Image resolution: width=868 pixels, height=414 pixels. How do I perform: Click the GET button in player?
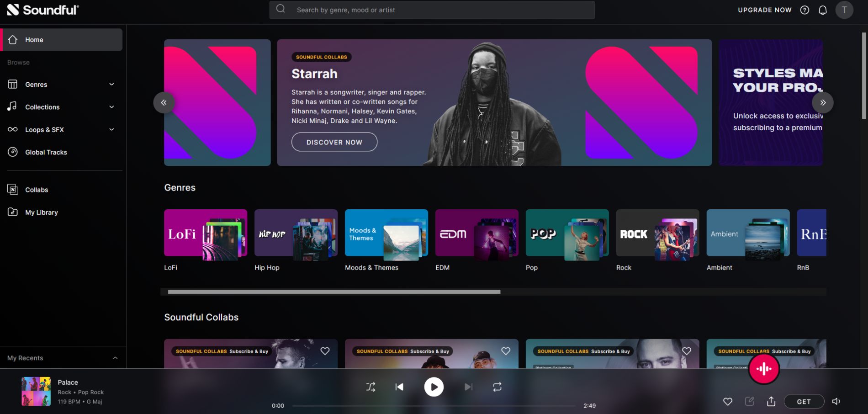(804, 401)
